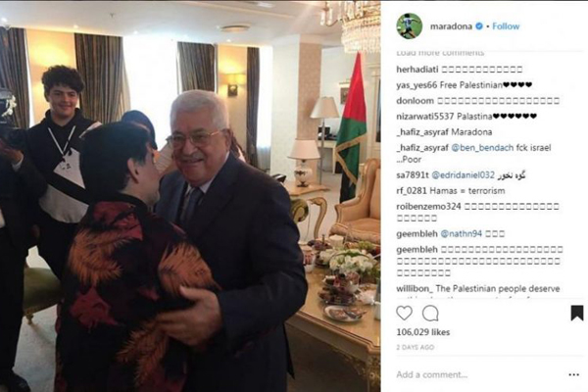The image size is (588, 392).
Task: Open the maradona username link
Action: pyautogui.click(x=451, y=26)
